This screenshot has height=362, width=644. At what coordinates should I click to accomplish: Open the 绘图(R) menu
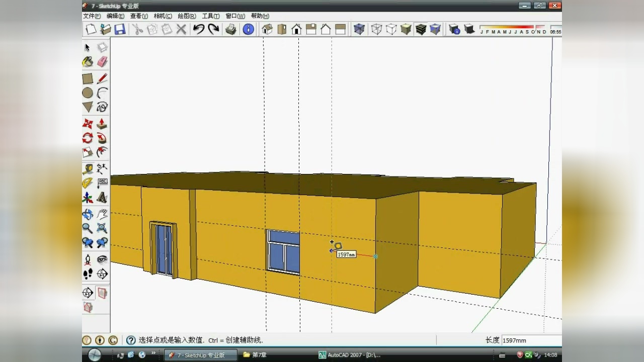pyautogui.click(x=187, y=16)
